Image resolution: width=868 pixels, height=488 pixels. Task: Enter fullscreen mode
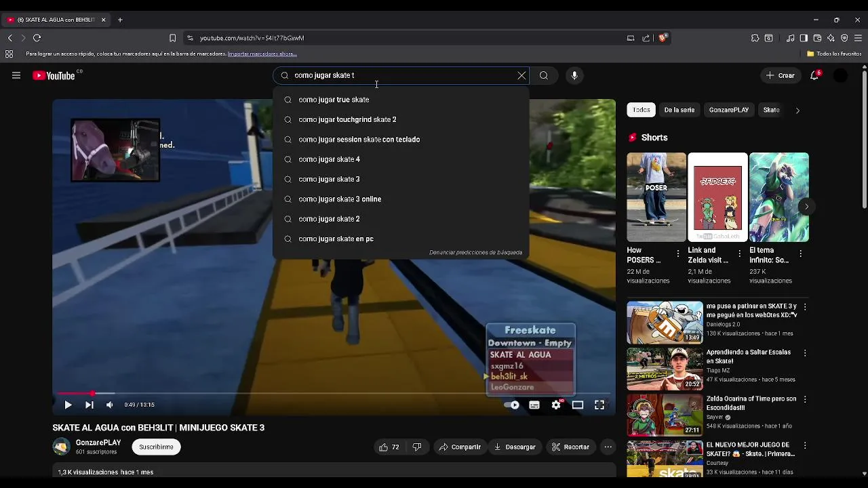[x=599, y=405]
